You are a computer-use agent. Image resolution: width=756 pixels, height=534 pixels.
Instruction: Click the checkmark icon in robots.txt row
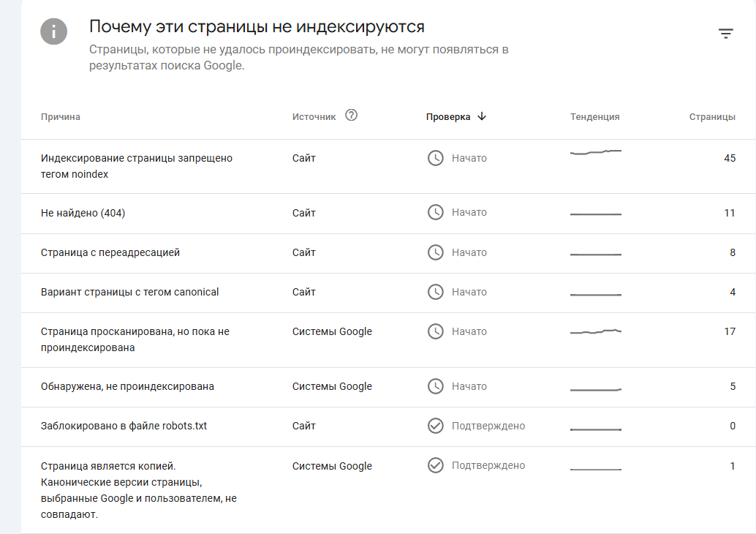tap(436, 426)
